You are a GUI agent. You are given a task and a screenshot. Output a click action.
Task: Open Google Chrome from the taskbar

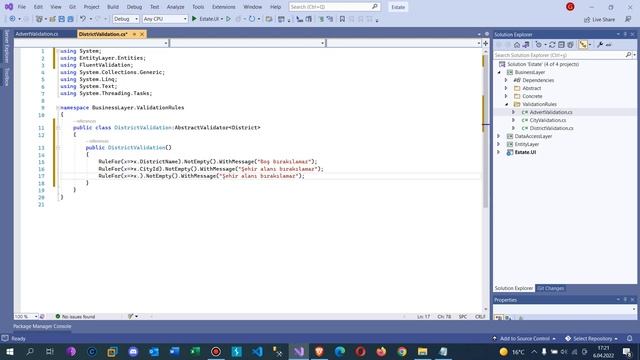[402, 351]
